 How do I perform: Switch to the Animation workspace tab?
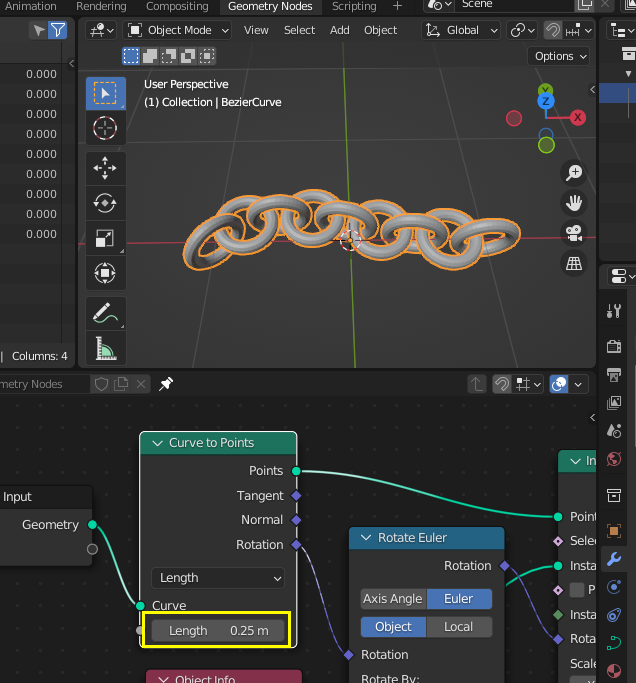[x=30, y=6]
